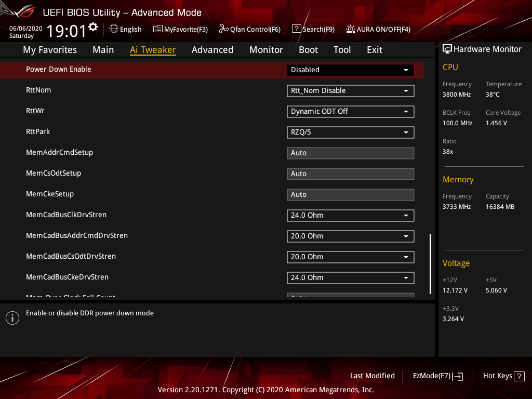Click the globe language icon

click(114, 29)
